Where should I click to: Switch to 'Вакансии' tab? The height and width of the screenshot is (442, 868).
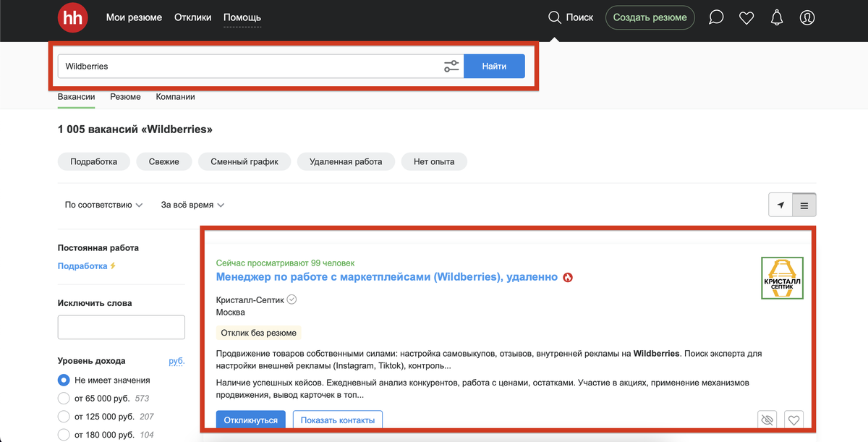(x=76, y=96)
